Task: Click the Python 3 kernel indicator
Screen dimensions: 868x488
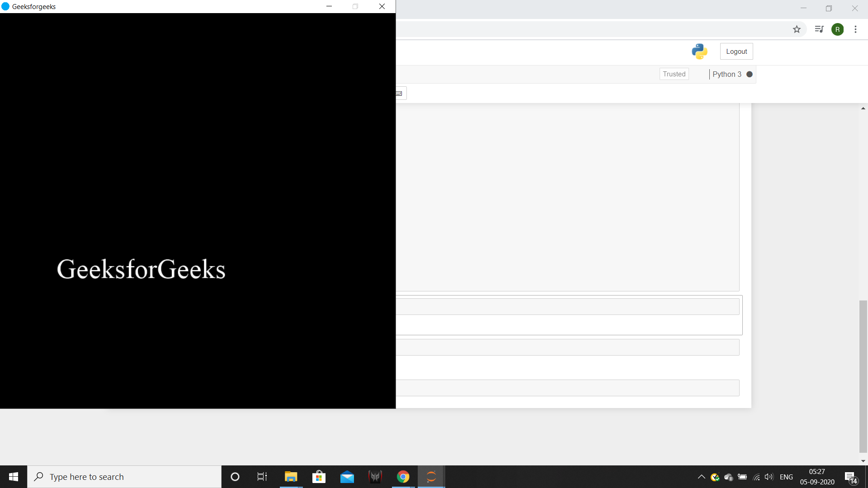Action: [x=726, y=74]
